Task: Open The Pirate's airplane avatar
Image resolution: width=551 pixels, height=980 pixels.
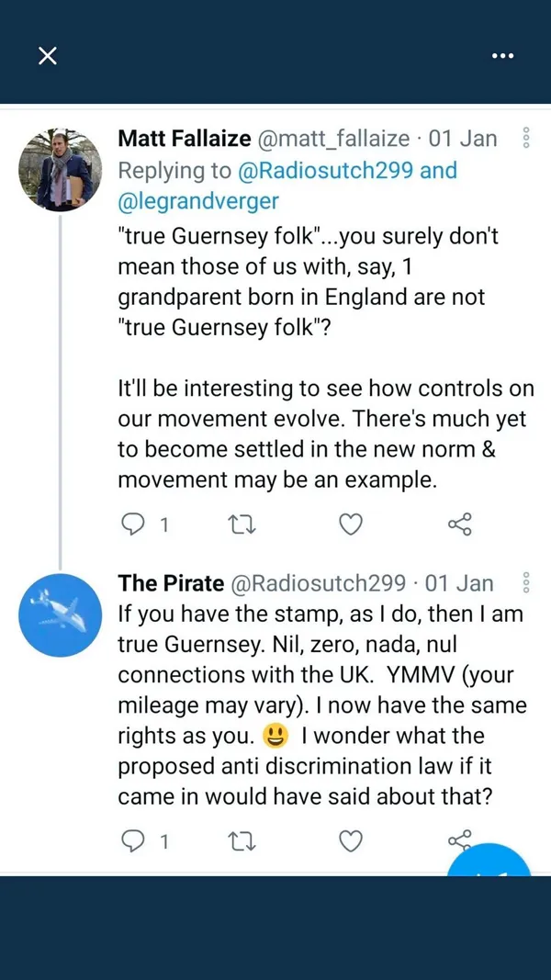Action: tap(60, 614)
